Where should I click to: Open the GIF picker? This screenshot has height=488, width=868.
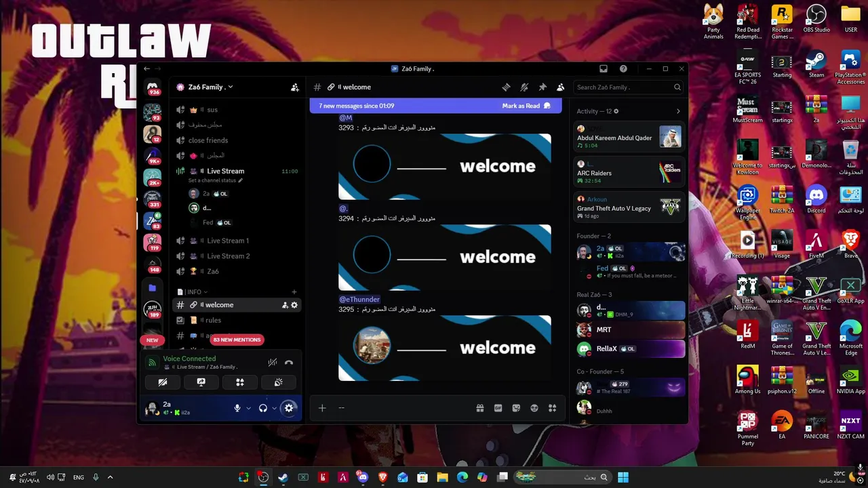coord(498,408)
